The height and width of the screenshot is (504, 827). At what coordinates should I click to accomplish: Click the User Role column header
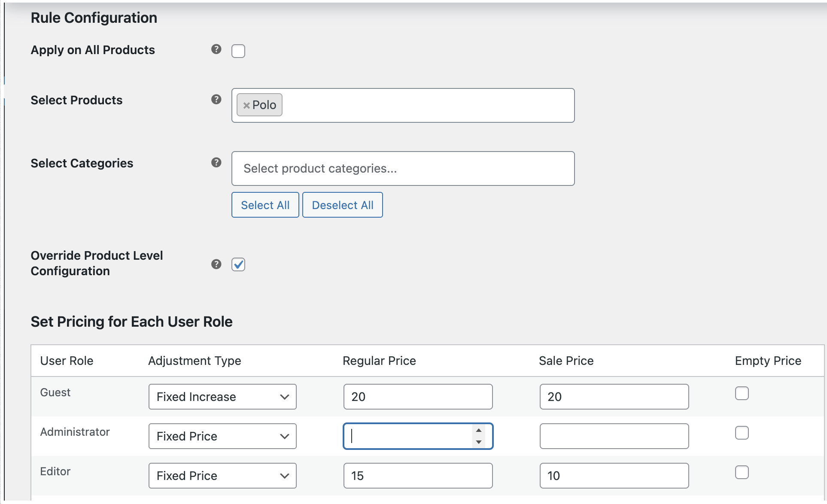click(x=67, y=361)
